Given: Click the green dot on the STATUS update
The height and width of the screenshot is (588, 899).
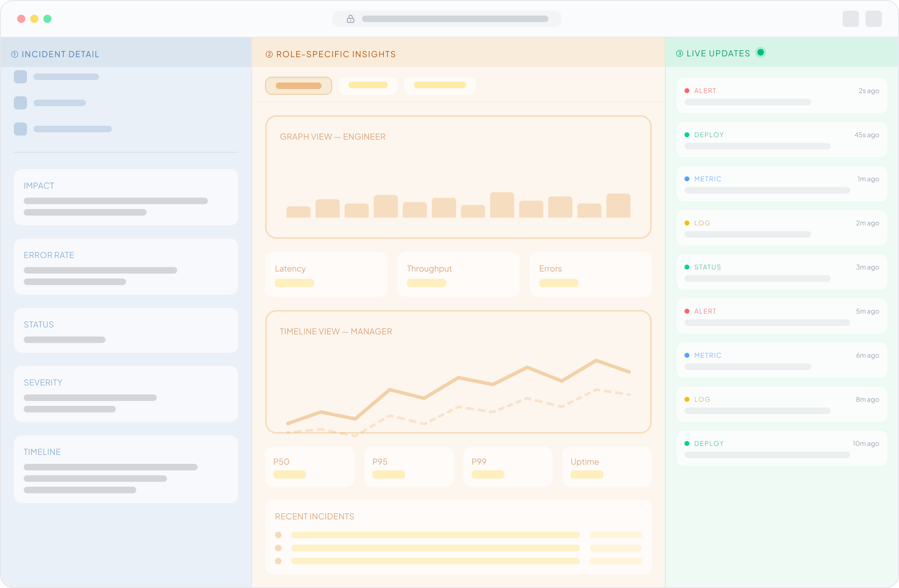Looking at the screenshot, I should tap(687, 267).
